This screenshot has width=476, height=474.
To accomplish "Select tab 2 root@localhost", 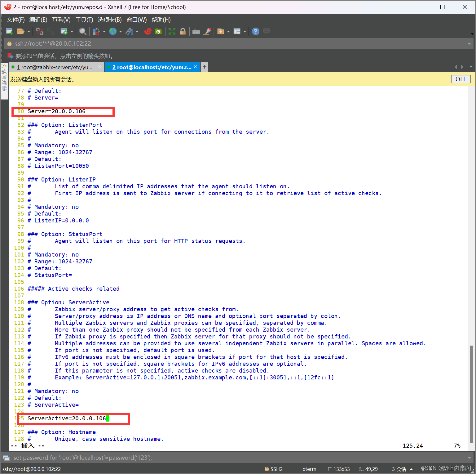I will tap(152, 67).
